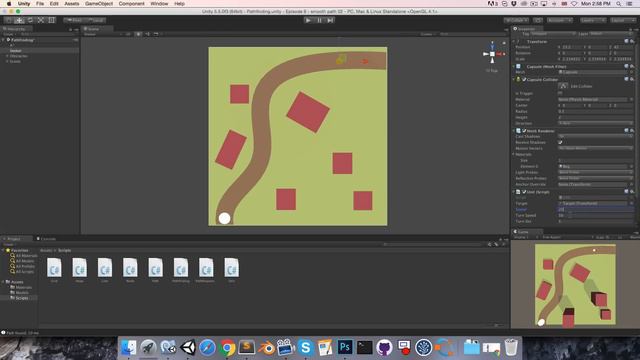This screenshot has height=360, width=640.
Task: Switch to the Console tab
Action: click(47, 239)
